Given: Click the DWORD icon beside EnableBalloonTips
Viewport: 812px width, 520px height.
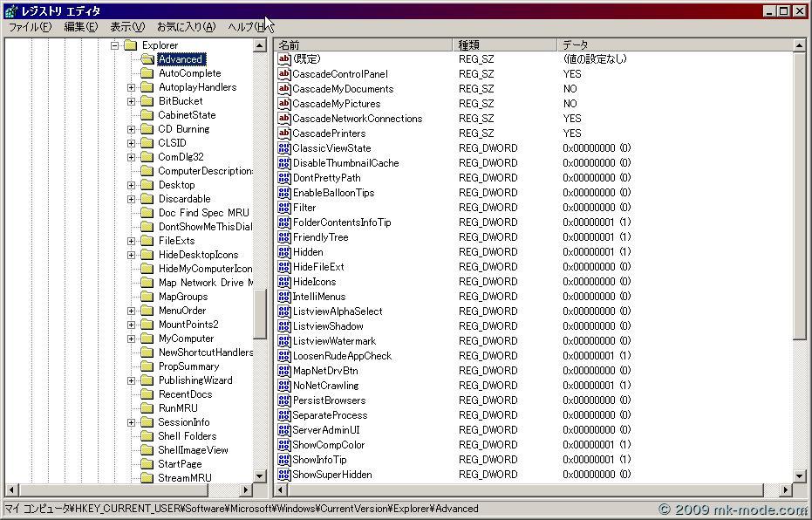Looking at the screenshot, I should tap(284, 193).
